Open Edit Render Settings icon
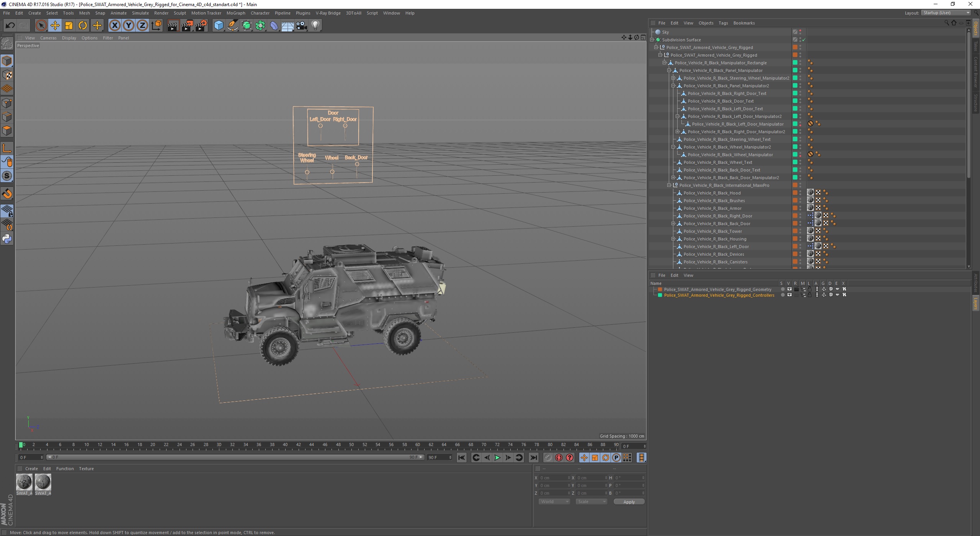The width and height of the screenshot is (980, 536). [x=201, y=26]
